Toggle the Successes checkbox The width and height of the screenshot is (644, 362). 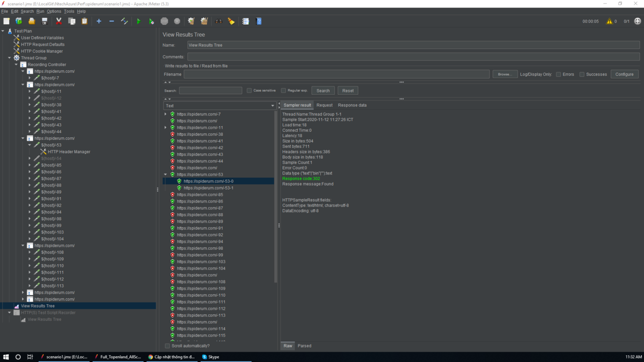pyautogui.click(x=582, y=74)
